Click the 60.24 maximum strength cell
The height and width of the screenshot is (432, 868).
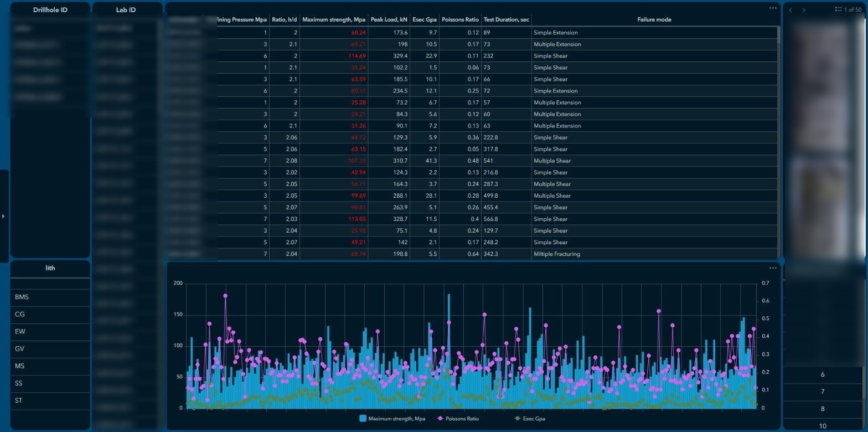click(334, 33)
